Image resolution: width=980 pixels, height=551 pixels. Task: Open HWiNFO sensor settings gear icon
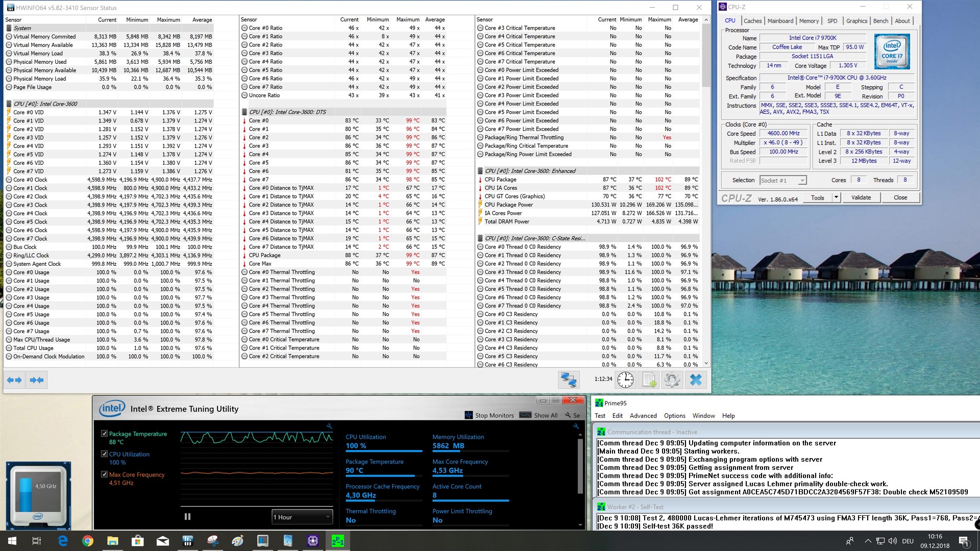tap(672, 380)
